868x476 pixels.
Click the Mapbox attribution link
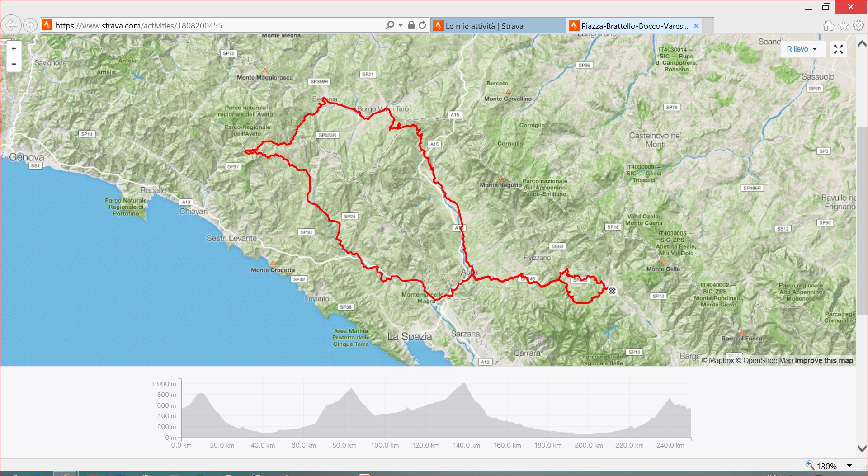718,360
